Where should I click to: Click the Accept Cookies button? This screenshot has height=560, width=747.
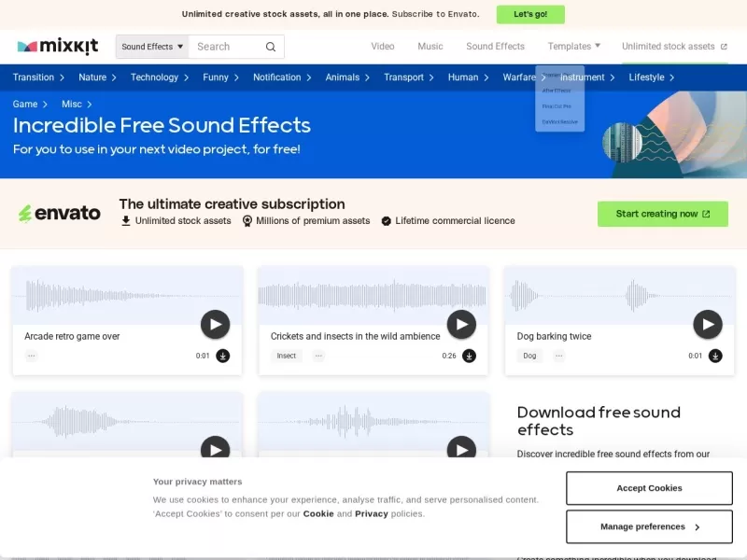click(x=649, y=488)
